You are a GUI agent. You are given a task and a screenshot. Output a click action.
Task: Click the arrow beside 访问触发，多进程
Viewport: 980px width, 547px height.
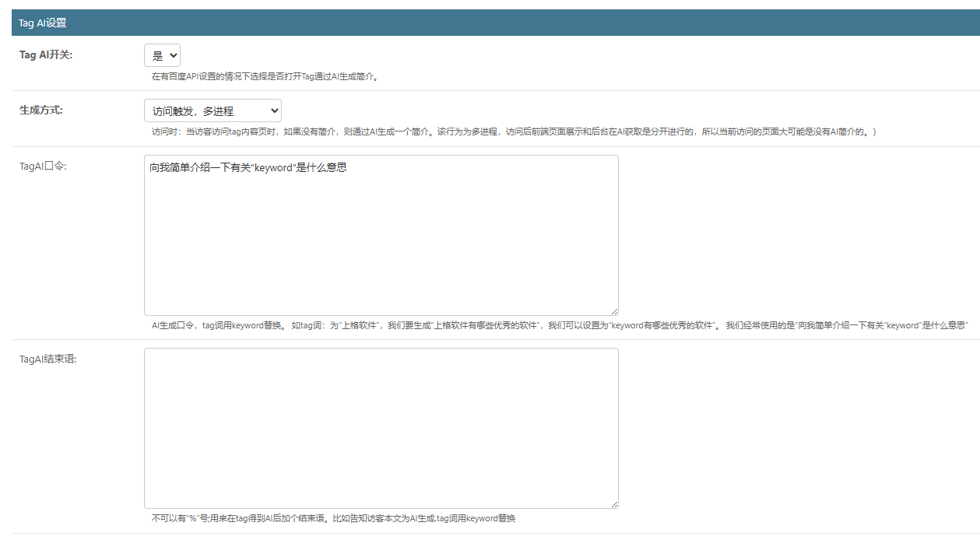pos(273,110)
